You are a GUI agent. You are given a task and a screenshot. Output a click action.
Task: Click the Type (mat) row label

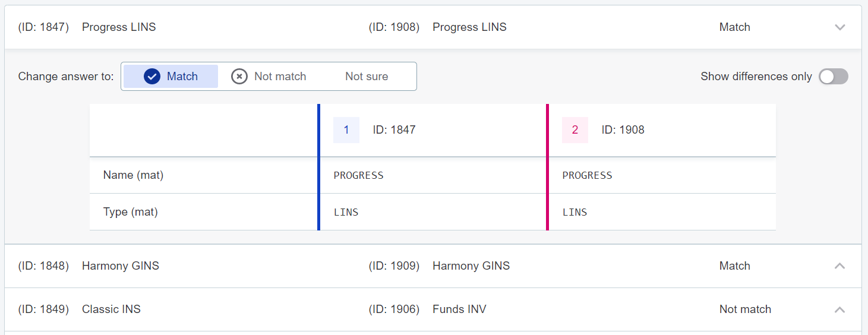click(130, 212)
